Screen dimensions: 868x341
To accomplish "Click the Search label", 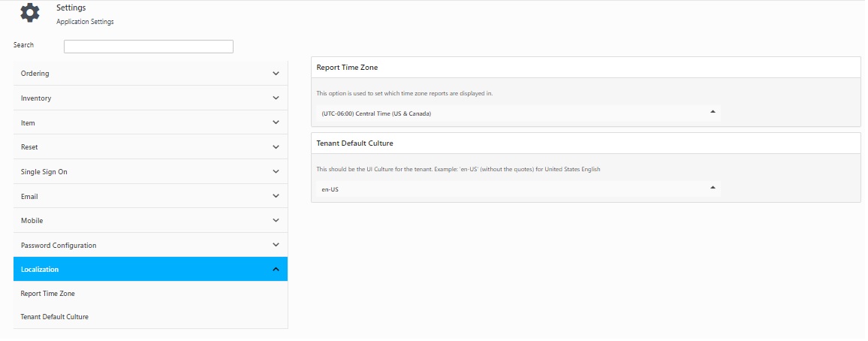I will 24,45.
